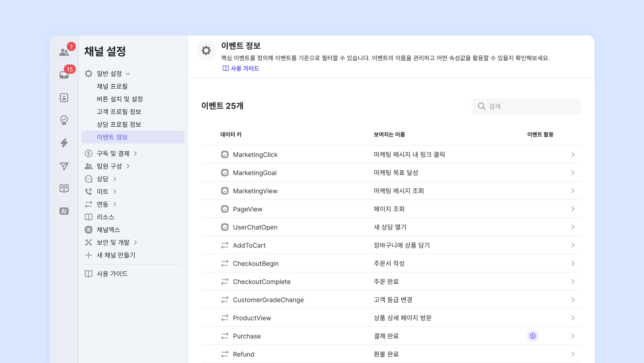644x363 pixels.
Task: Click the lightning bolt automation icon
Action: point(64,143)
